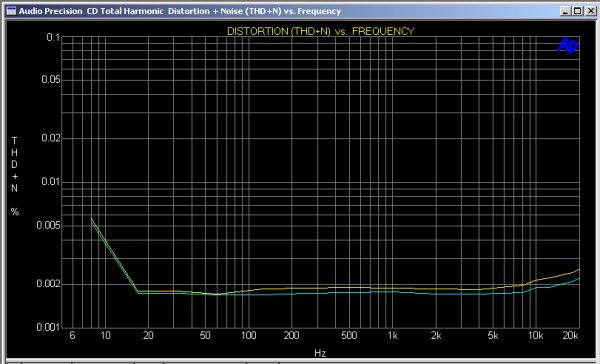Click the vertical 'THD+N' axis label
Image resolution: width=600 pixels, height=364 pixels.
click(x=15, y=164)
